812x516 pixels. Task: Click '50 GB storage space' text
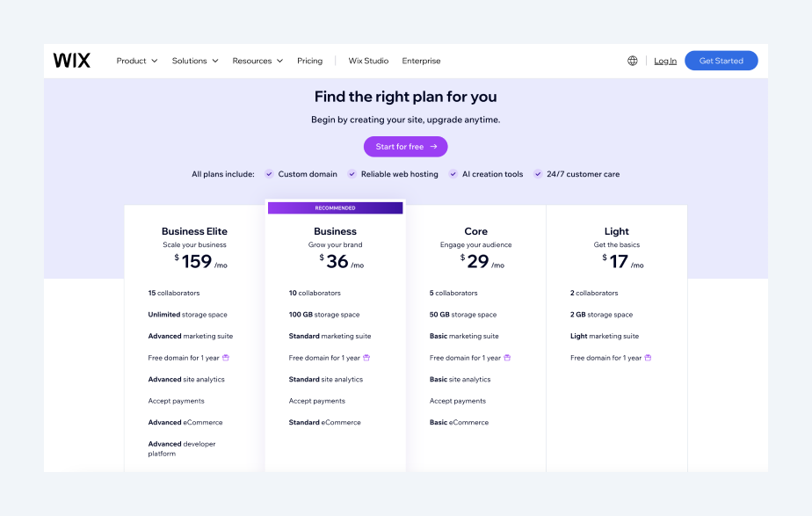[462, 315]
